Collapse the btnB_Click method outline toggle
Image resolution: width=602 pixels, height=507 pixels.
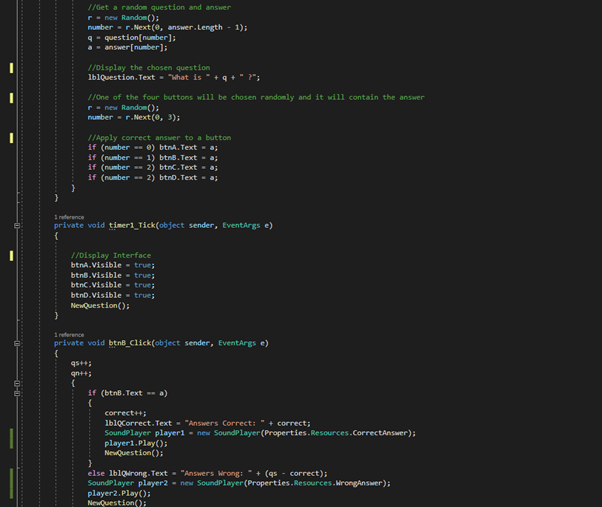[17, 343]
